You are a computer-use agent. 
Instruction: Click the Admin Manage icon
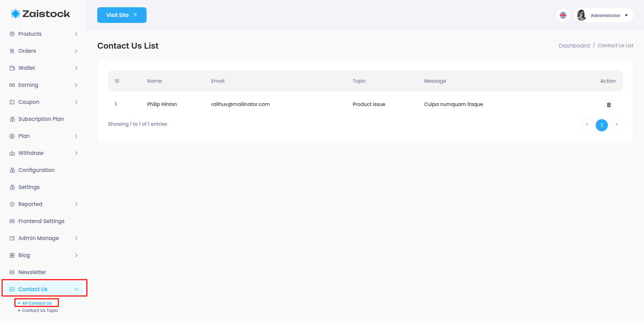click(12, 238)
